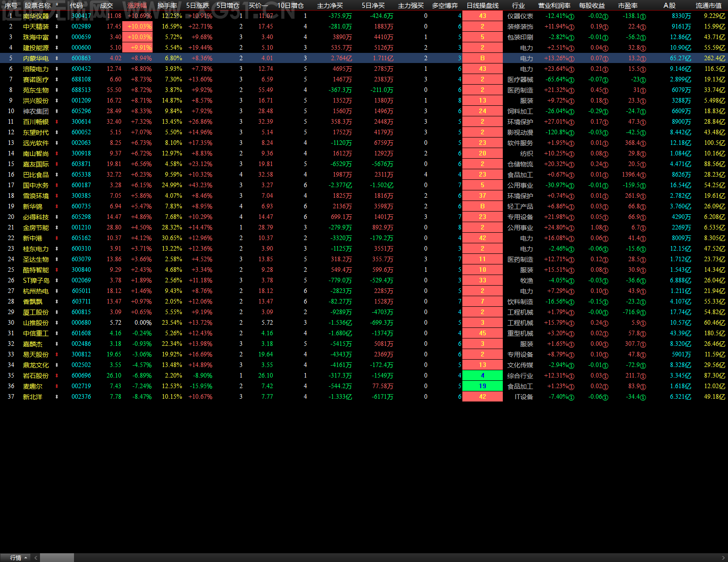Click the 厦工股份 stock name
This screenshot has width=728, height=562.
coord(36,312)
